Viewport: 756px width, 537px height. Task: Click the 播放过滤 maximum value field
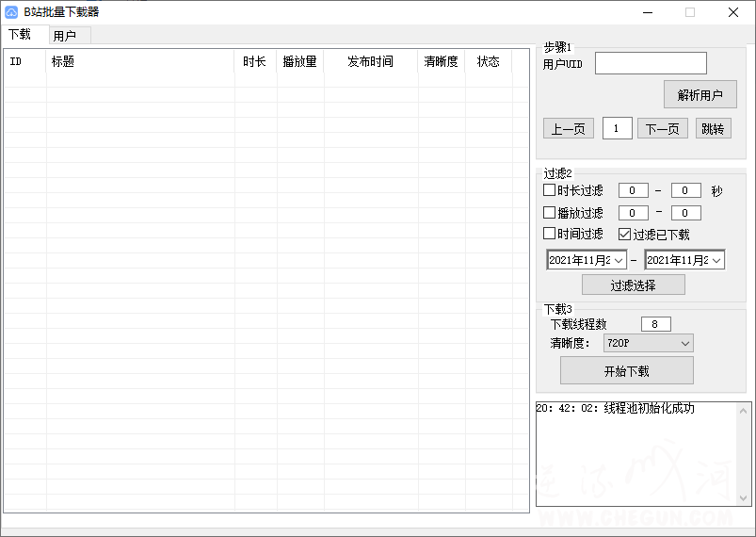coord(686,213)
